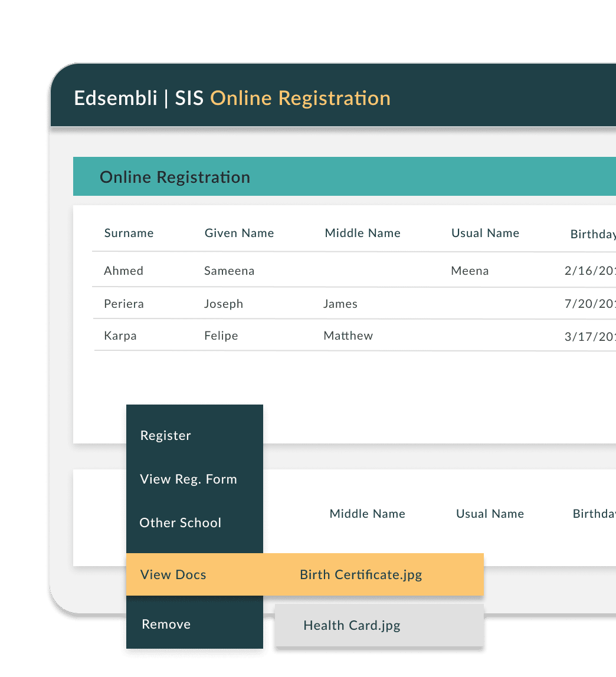Open Birth Certificate.jpg document
The width and height of the screenshot is (616, 677).
click(361, 574)
